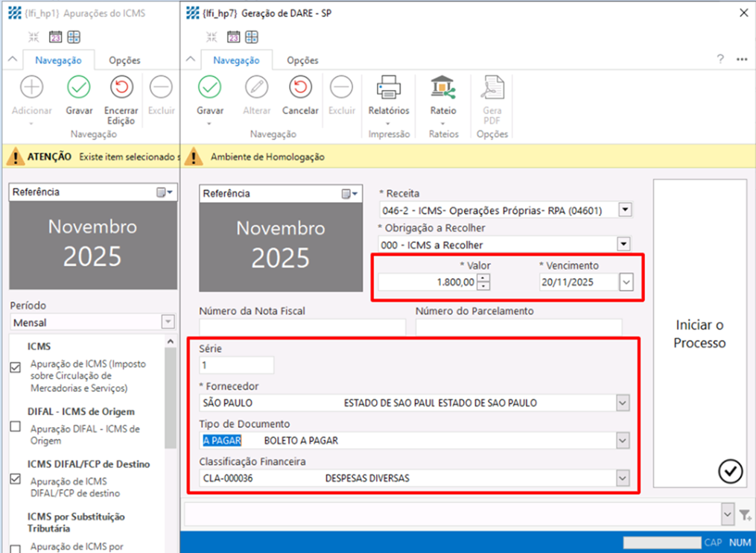756x553 pixels.
Task: Click the Cancelar icon in ribbon
Action: [x=300, y=89]
